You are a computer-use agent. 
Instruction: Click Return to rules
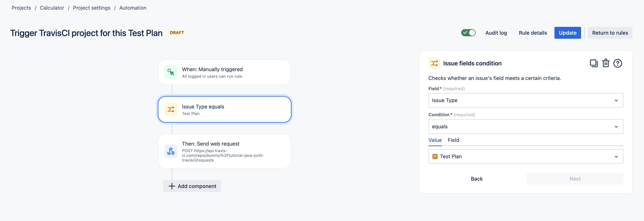pyautogui.click(x=610, y=33)
